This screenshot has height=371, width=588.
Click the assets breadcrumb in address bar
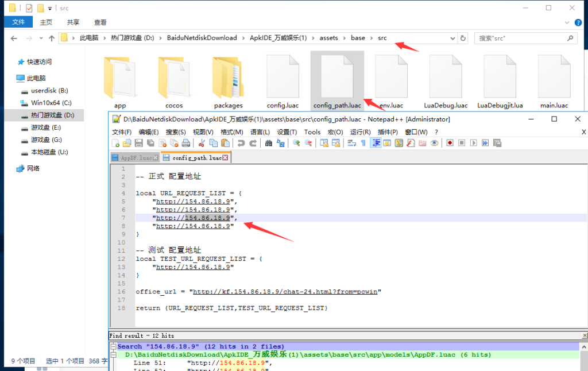click(328, 38)
